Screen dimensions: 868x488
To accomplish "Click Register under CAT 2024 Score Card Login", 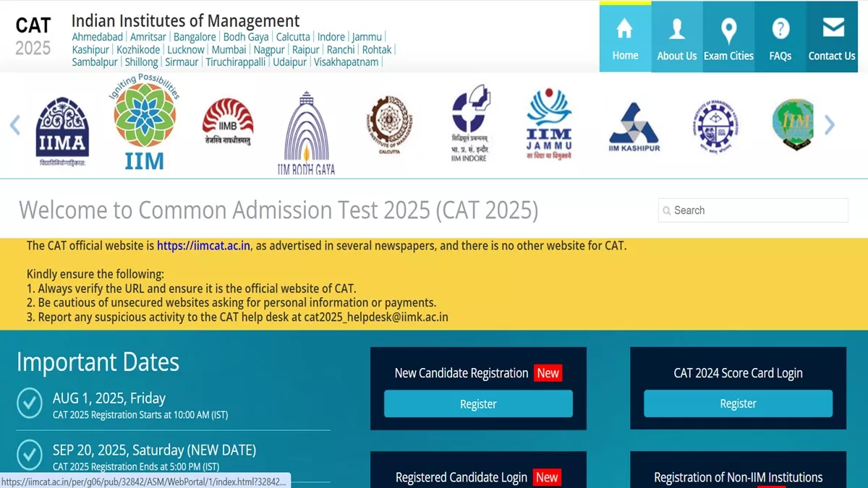I will pos(738,404).
